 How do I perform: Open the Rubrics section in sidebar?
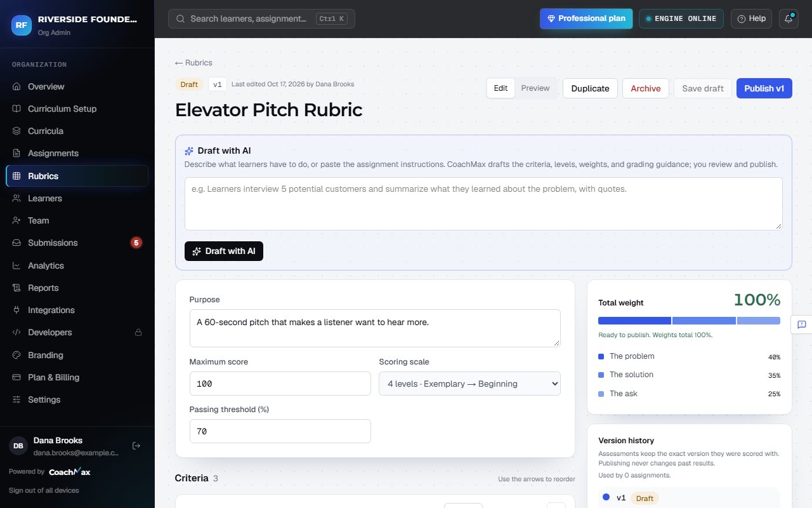tap(77, 176)
